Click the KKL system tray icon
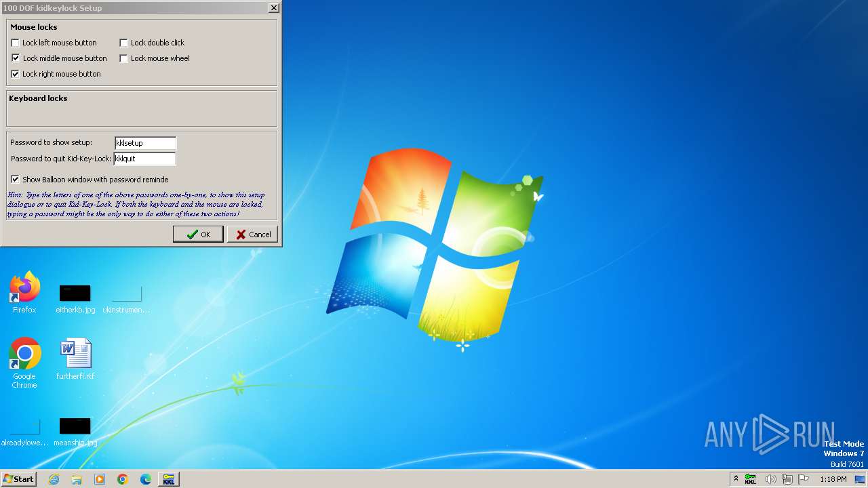The height and width of the screenshot is (488, 868). coord(751,479)
